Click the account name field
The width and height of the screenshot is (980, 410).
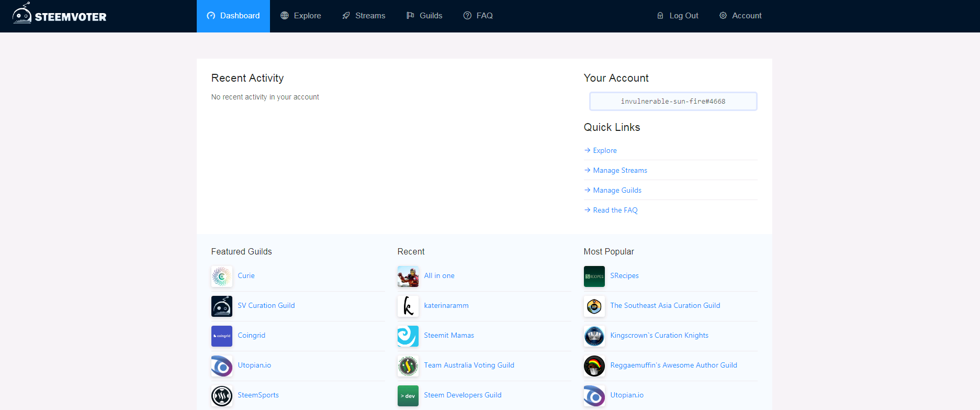pos(673,101)
